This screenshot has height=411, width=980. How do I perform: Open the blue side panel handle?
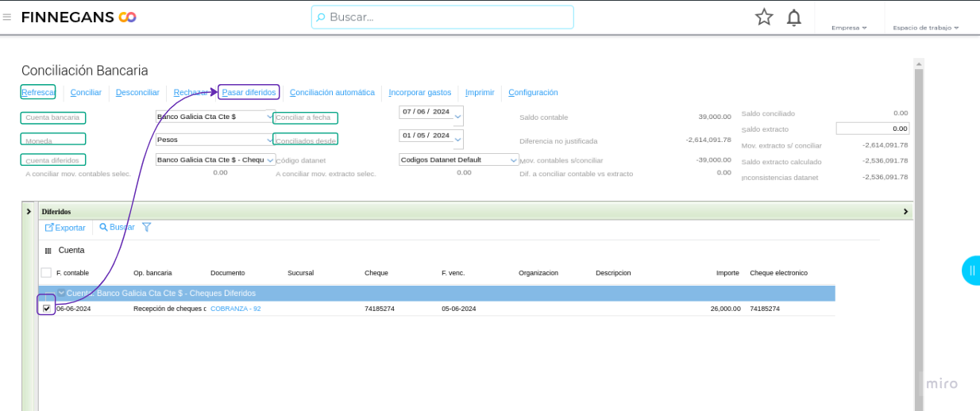[x=971, y=271]
